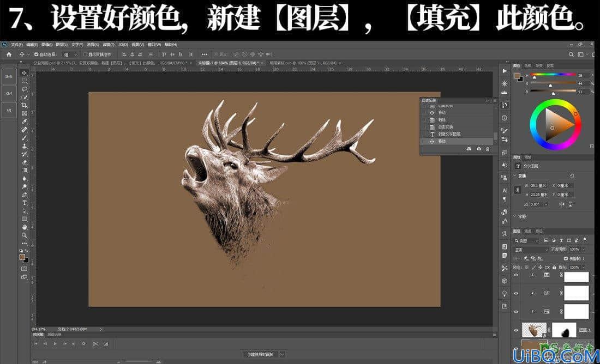Open the History panel dock icon
This screenshot has height=364, width=600.
coord(505,105)
